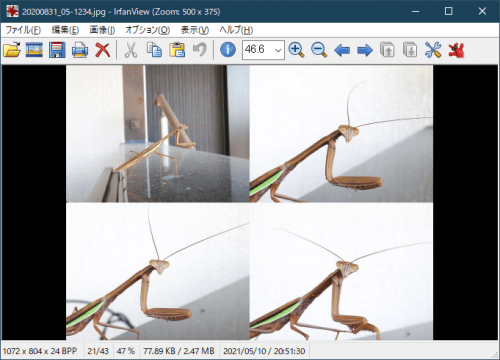Click the undo arrow icon
The height and width of the screenshot is (360, 500).
[x=200, y=50]
